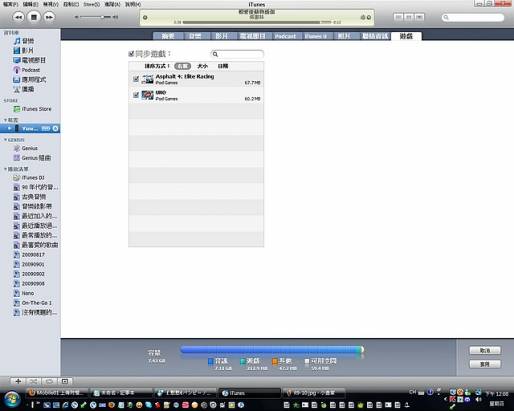Click the previous track rewind button
Image resolution: width=514 pixels, height=411 pixels.
point(18,17)
